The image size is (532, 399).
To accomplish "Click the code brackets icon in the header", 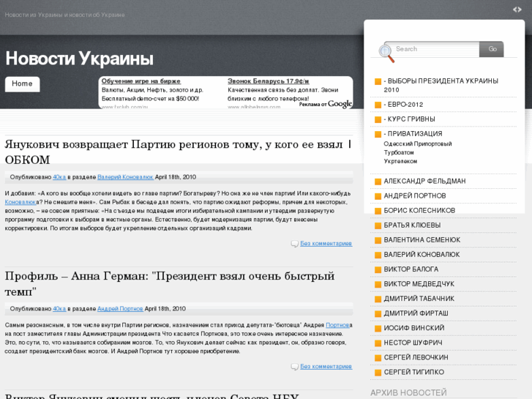I will (517, 10).
